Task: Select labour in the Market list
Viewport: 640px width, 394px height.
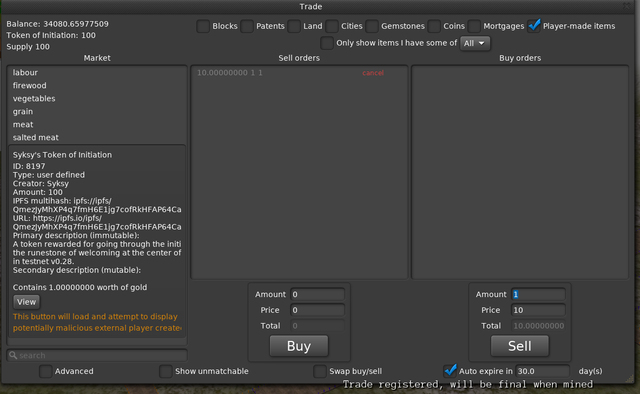Action: [97, 73]
